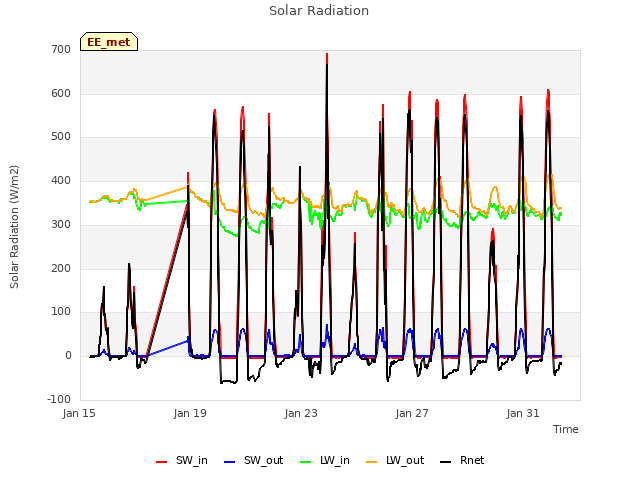The image size is (640, 480).
Task: Click the Solar Radiation (W/m2) axis title
Action: 14,227
